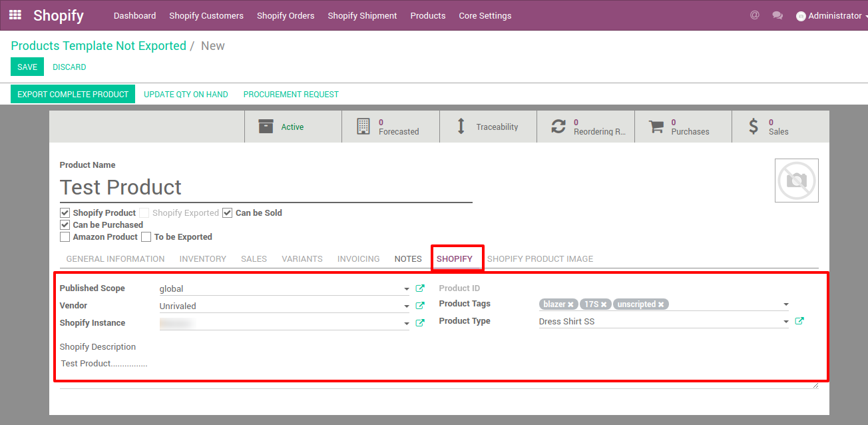Expand the Vendor dropdown
Image resolution: width=868 pixels, height=425 pixels.
click(407, 306)
